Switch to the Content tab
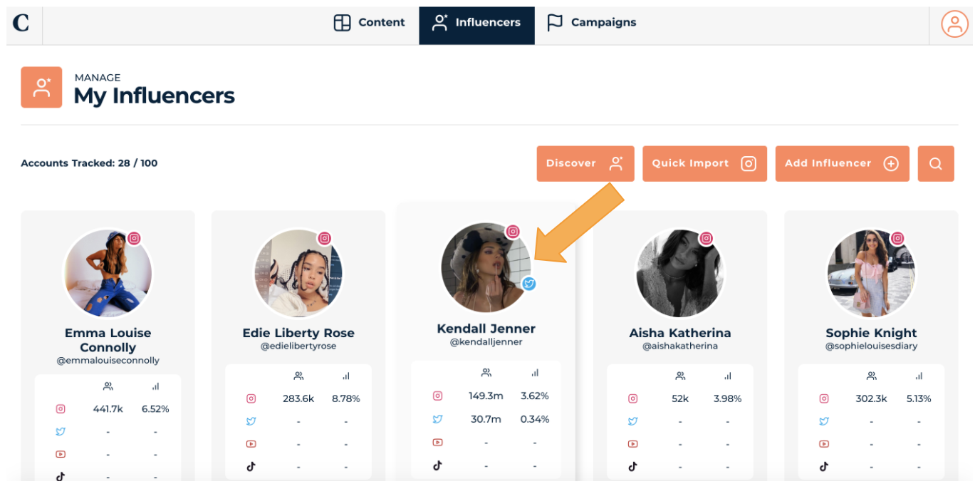This screenshot has width=980, height=489. tap(369, 23)
